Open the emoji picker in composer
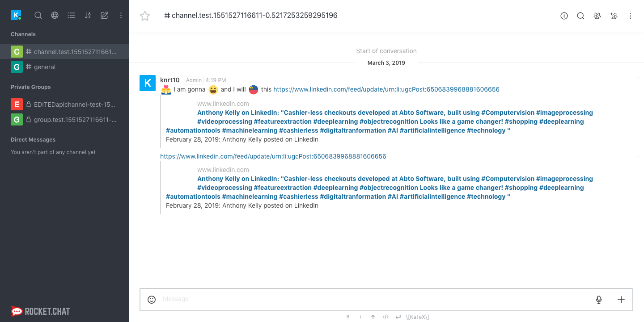Viewport: 644px width, 322px height. tap(152, 300)
